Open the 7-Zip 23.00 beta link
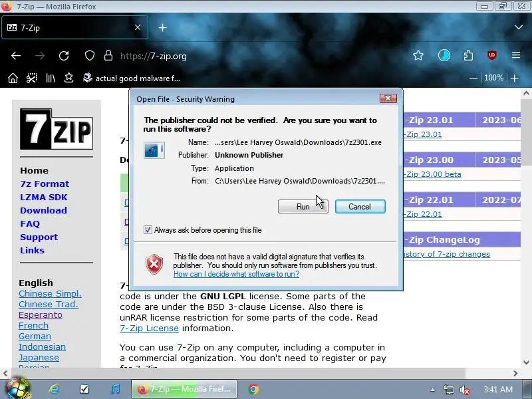This screenshot has height=399, width=532. point(432,174)
